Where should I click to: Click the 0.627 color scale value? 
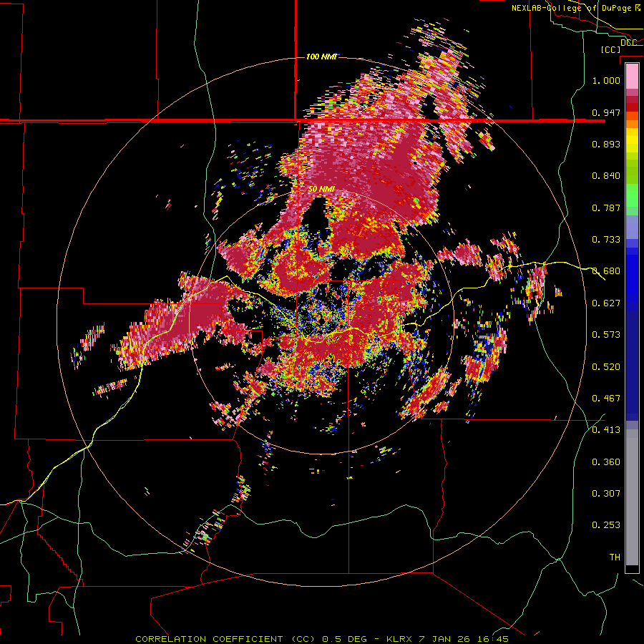pos(606,303)
